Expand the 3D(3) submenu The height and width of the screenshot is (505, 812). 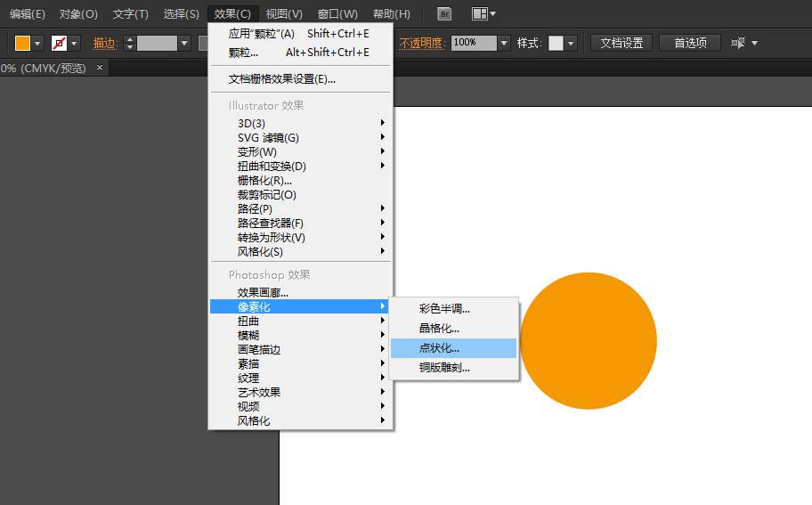tap(300, 123)
